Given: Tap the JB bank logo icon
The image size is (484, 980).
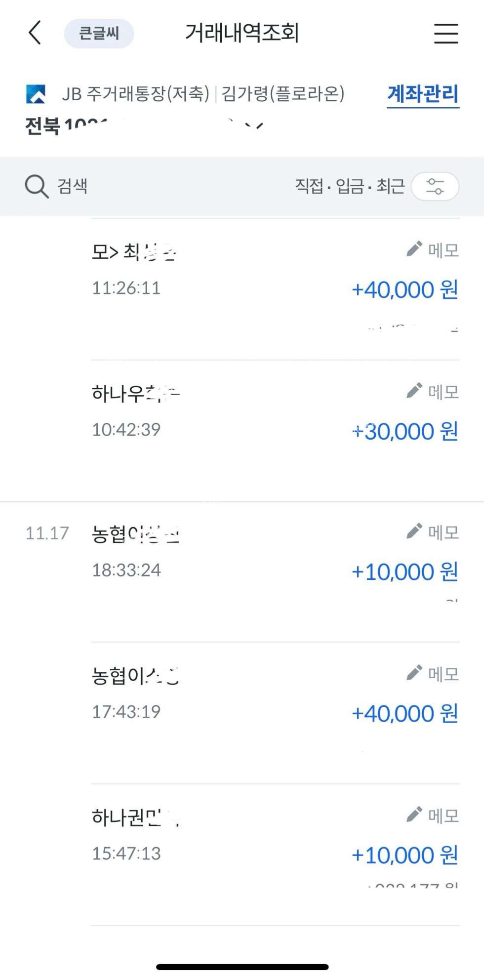Looking at the screenshot, I should [x=36, y=94].
